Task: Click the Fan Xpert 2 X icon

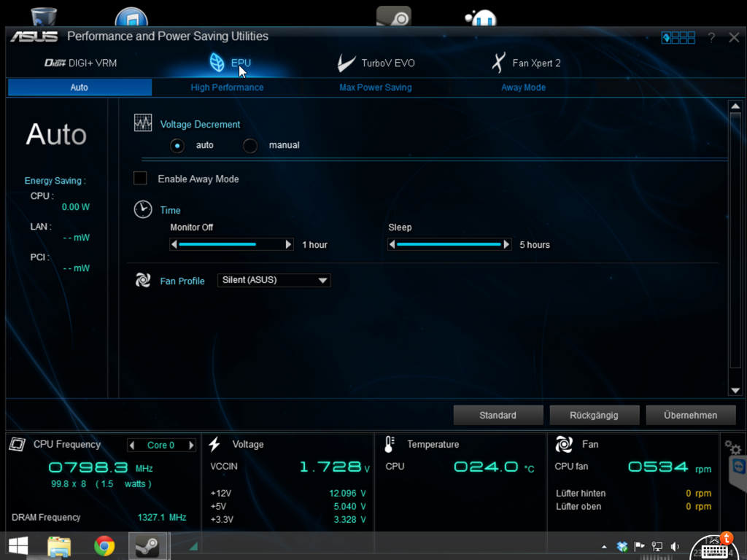Action: coord(498,63)
